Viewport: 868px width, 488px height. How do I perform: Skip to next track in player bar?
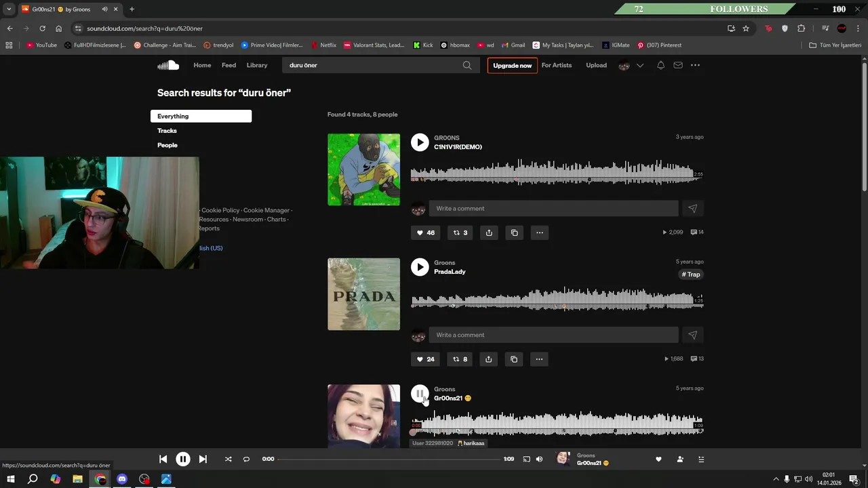point(203,459)
